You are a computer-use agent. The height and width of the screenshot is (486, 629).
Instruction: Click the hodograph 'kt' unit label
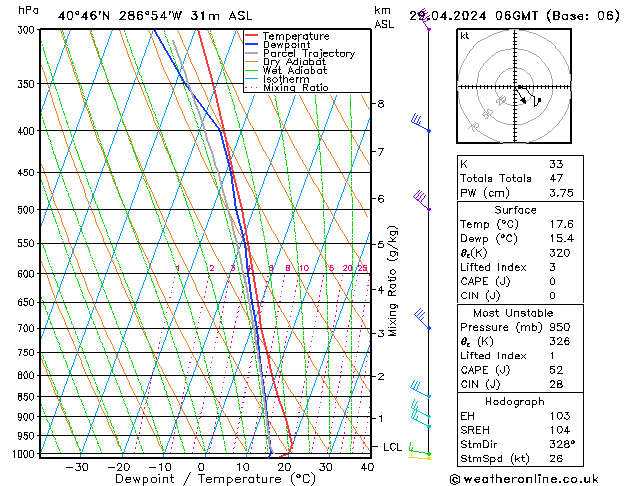[465, 36]
